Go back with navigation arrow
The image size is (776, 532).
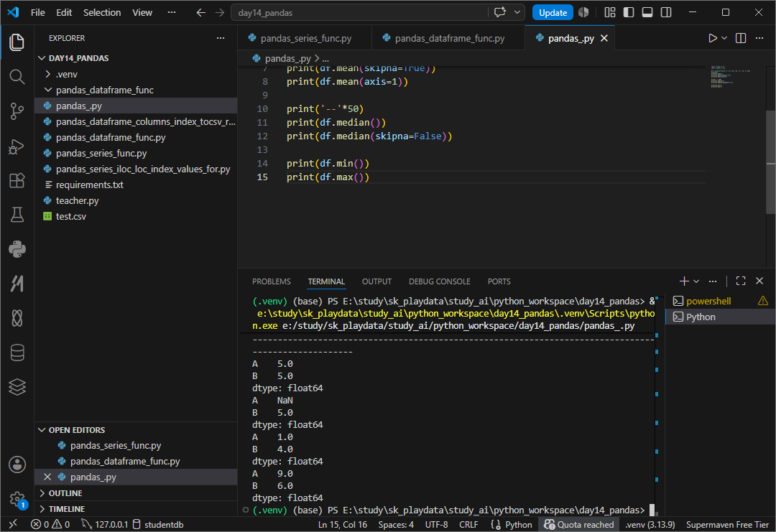tap(200, 12)
